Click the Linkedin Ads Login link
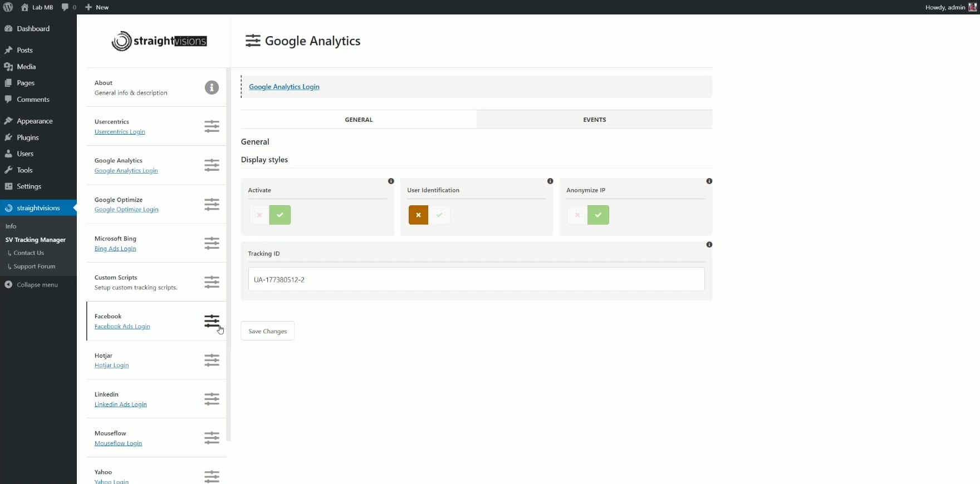The image size is (980, 484). pos(120,404)
